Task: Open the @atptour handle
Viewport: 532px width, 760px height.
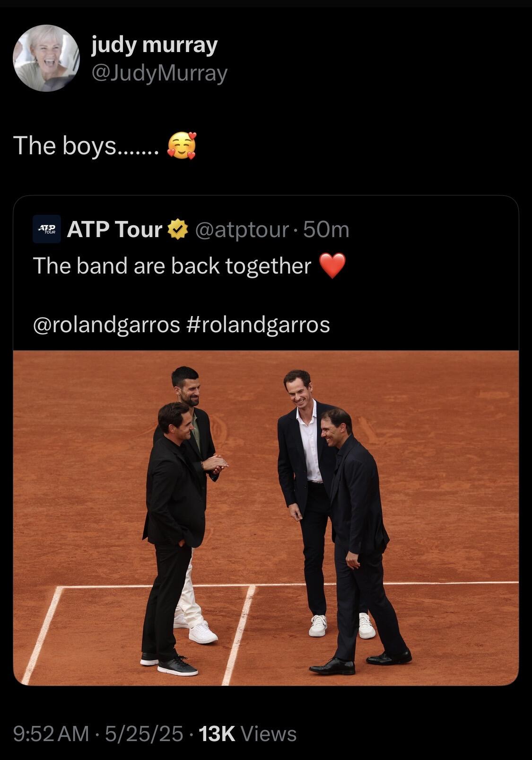Action: 241,230
